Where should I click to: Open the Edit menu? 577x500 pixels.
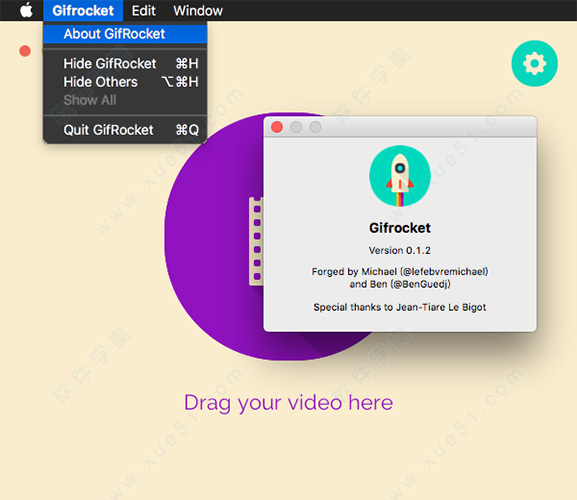point(144,11)
